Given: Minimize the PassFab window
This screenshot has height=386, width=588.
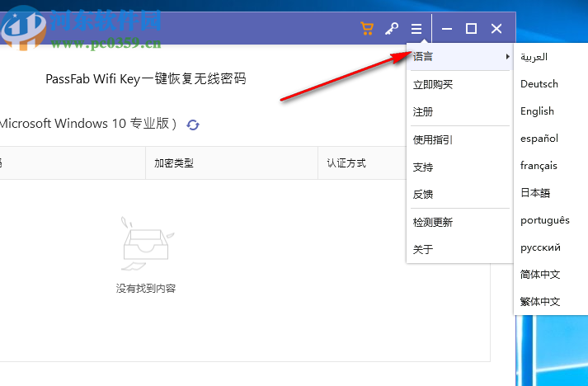Looking at the screenshot, I should click(x=447, y=29).
